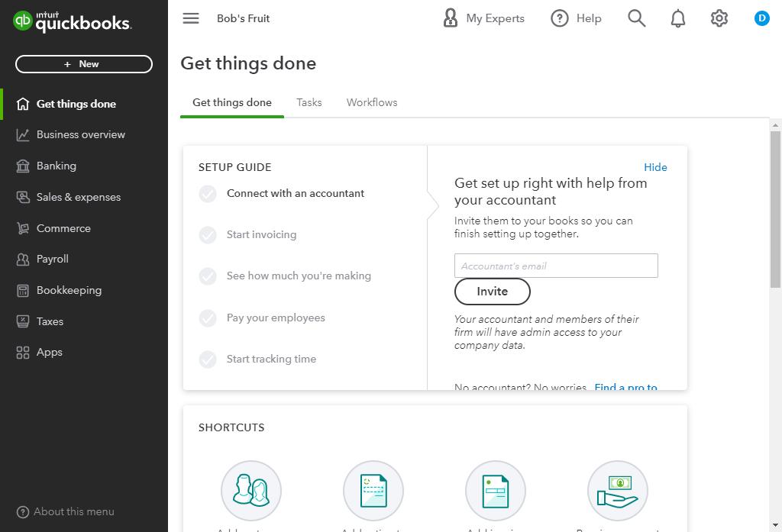Click the Payroll people icon
The image size is (782, 532).
coord(23,260)
